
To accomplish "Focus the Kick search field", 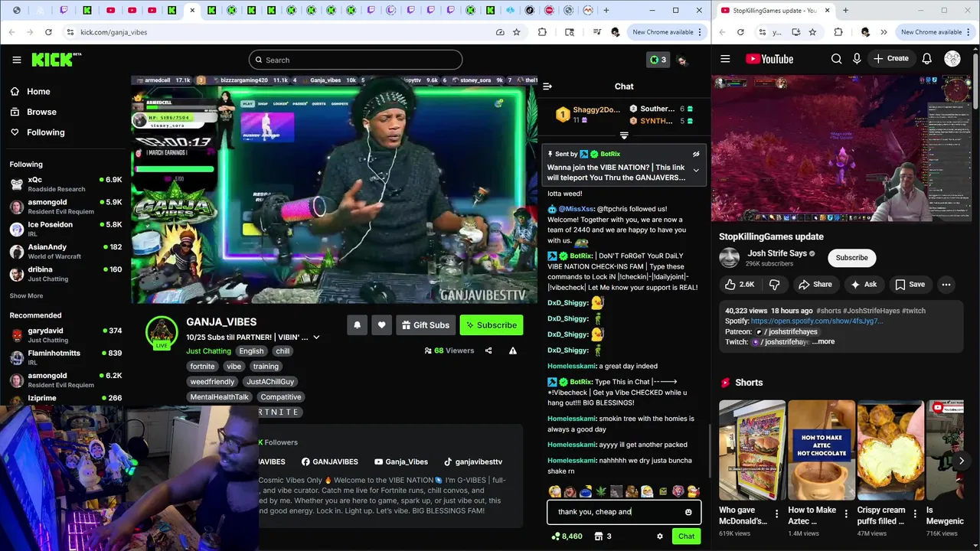I will click(x=355, y=60).
